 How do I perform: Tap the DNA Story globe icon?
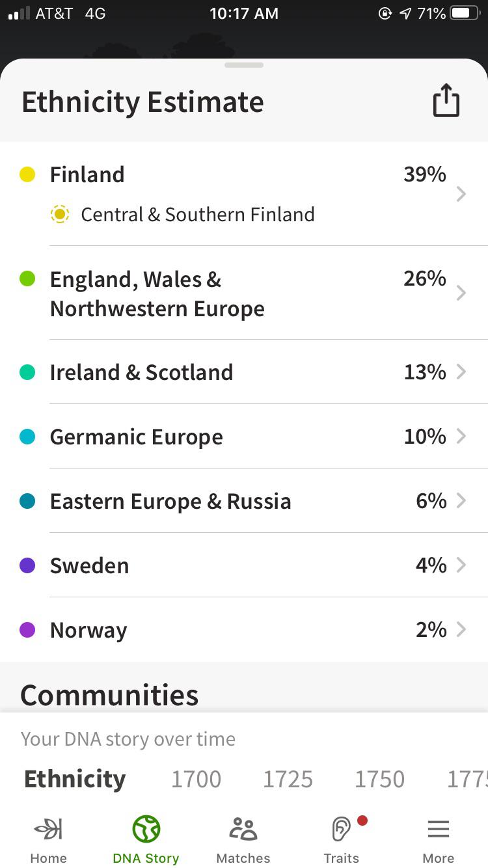tap(146, 830)
